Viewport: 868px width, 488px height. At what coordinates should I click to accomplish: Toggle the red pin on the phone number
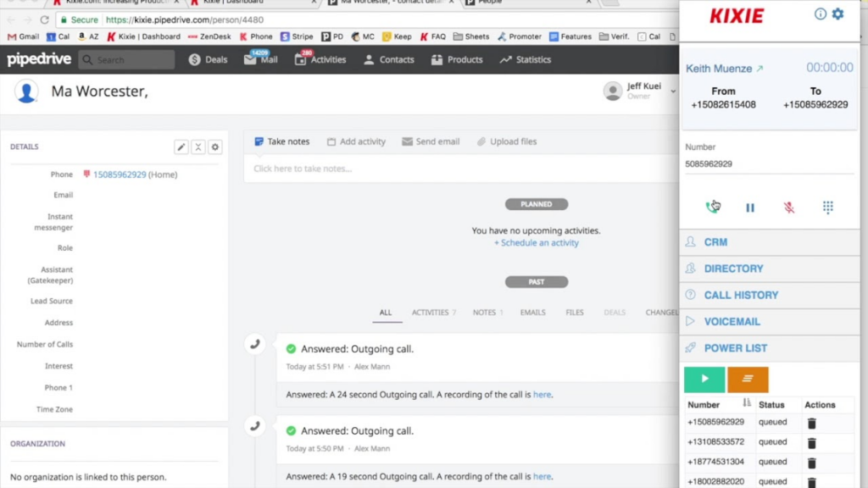pyautogui.click(x=86, y=175)
